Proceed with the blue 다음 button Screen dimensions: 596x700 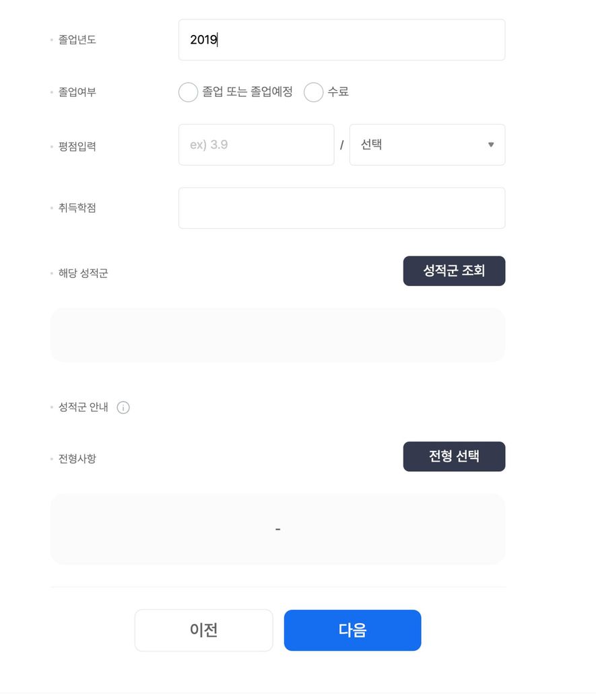coord(352,631)
